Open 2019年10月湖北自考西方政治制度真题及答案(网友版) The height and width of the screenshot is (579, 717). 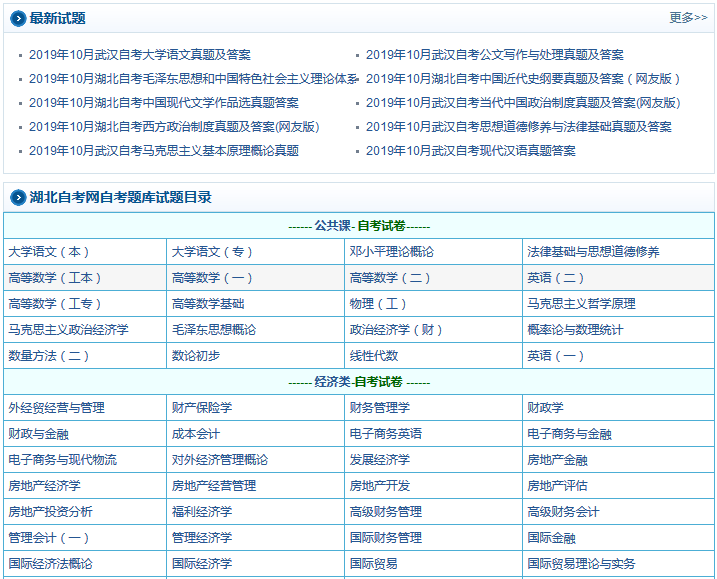coord(174,127)
